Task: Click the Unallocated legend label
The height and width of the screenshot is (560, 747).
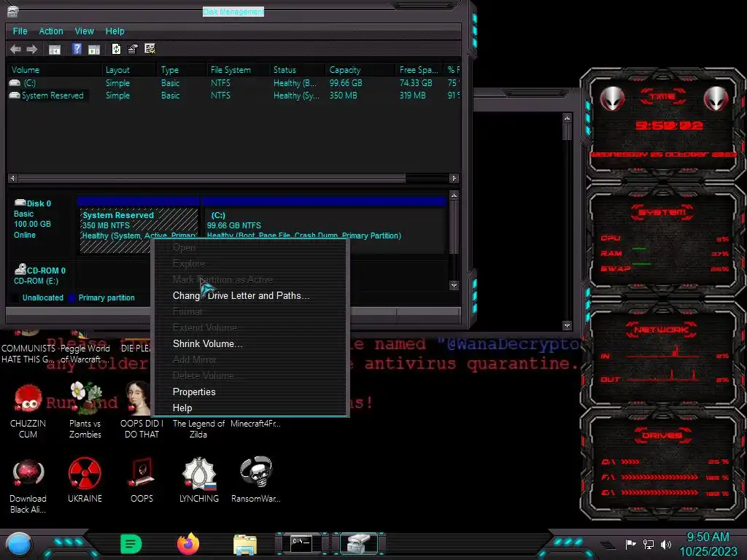Action: [43, 297]
